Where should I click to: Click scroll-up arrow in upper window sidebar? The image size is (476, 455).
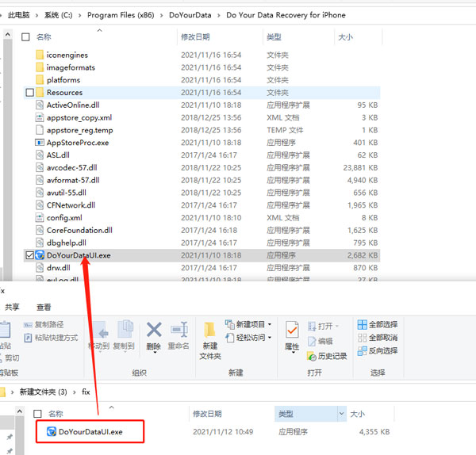[x=8, y=35]
